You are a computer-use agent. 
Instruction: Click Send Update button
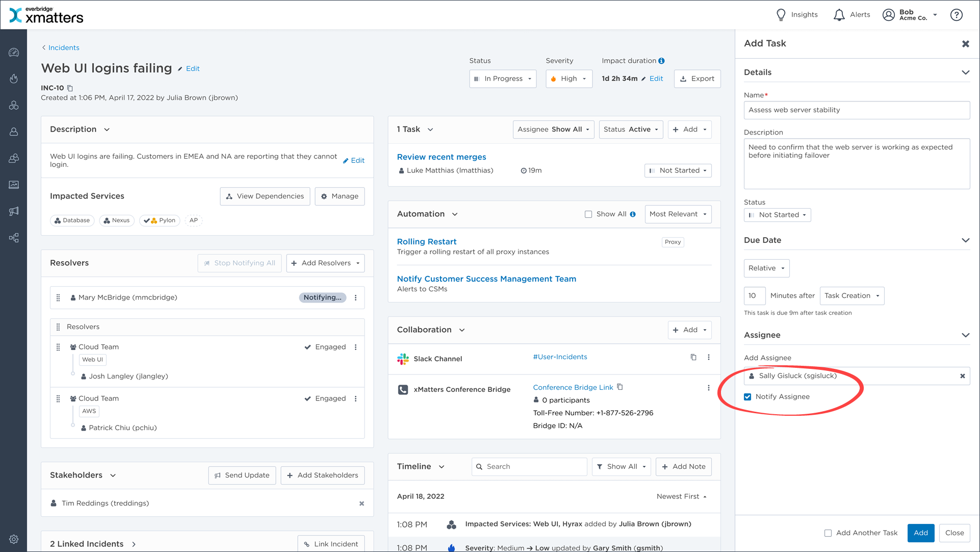242,475
